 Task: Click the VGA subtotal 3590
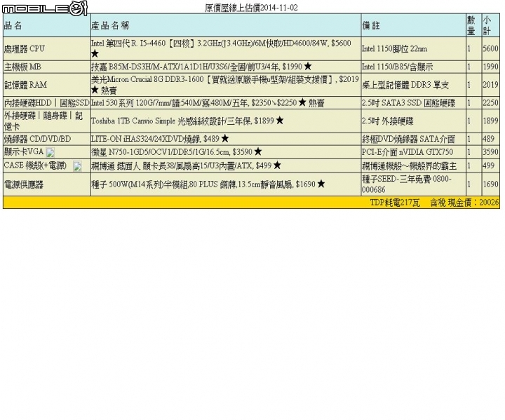pos(490,151)
